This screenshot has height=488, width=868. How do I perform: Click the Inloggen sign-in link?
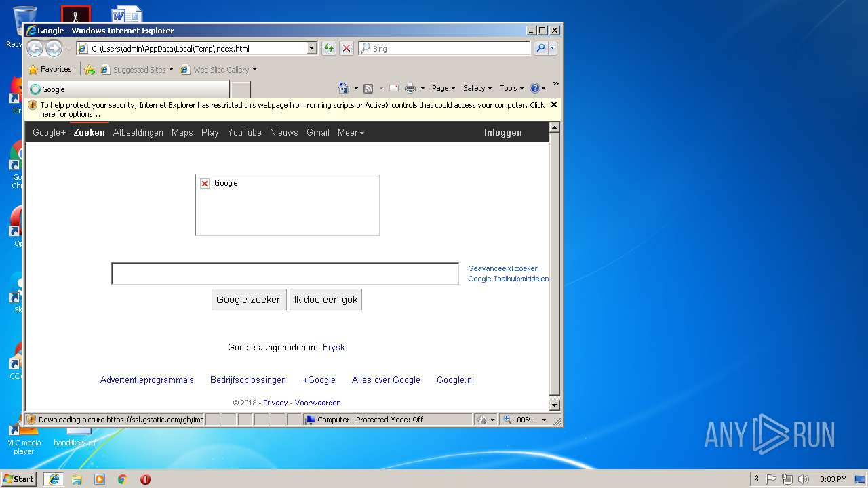pos(503,133)
